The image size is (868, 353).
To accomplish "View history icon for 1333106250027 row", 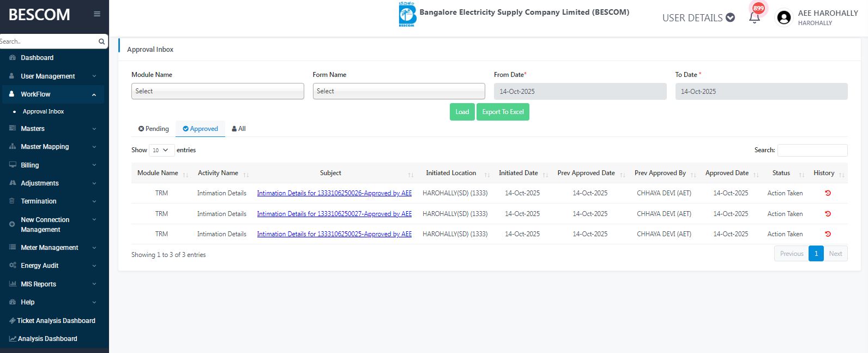I will 828,214.
